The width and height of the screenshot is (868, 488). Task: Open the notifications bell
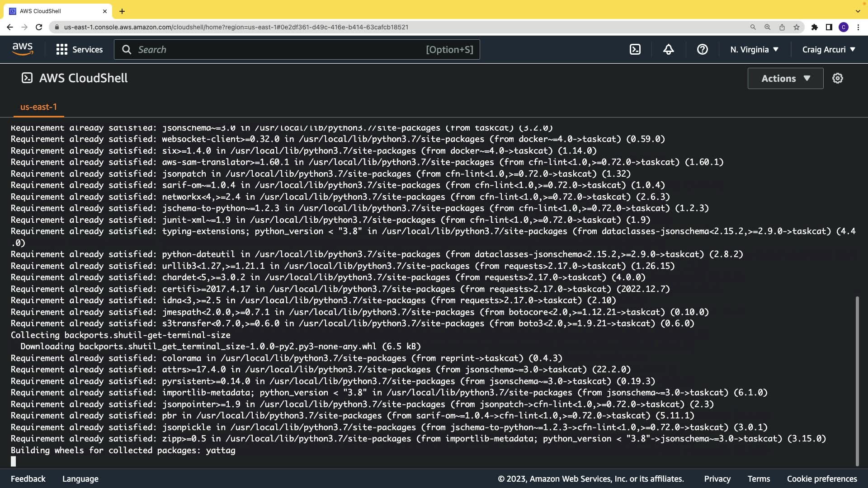point(669,49)
